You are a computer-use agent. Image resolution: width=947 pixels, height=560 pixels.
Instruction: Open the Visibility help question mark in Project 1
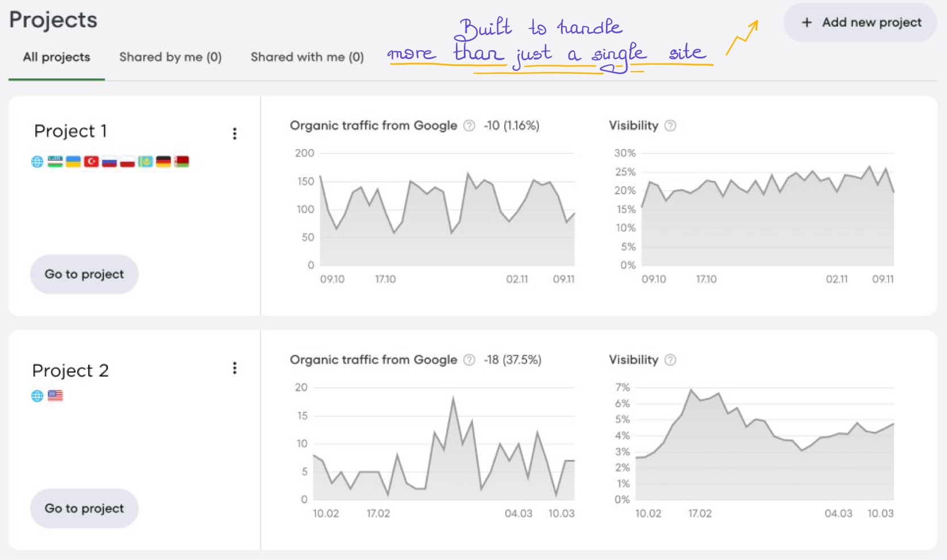(x=670, y=126)
